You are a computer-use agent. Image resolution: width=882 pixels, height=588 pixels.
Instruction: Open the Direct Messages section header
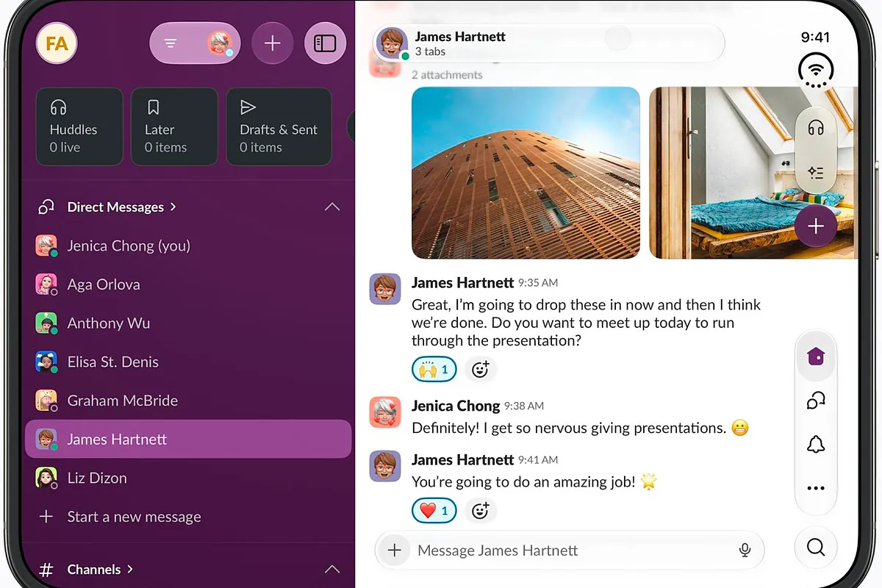pyautogui.click(x=122, y=207)
